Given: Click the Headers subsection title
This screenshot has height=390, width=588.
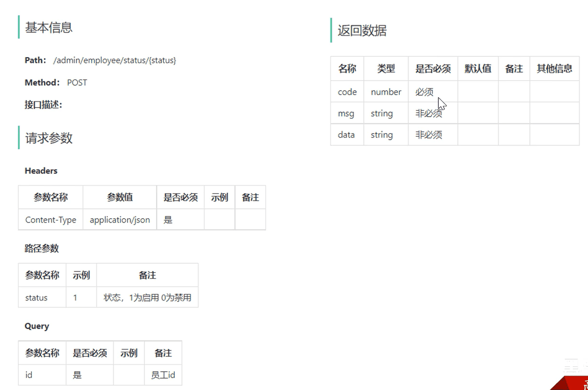Looking at the screenshot, I should point(41,171).
